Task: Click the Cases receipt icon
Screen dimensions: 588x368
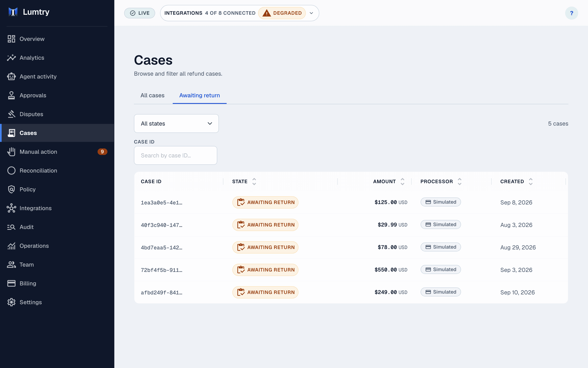Action: (11, 133)
